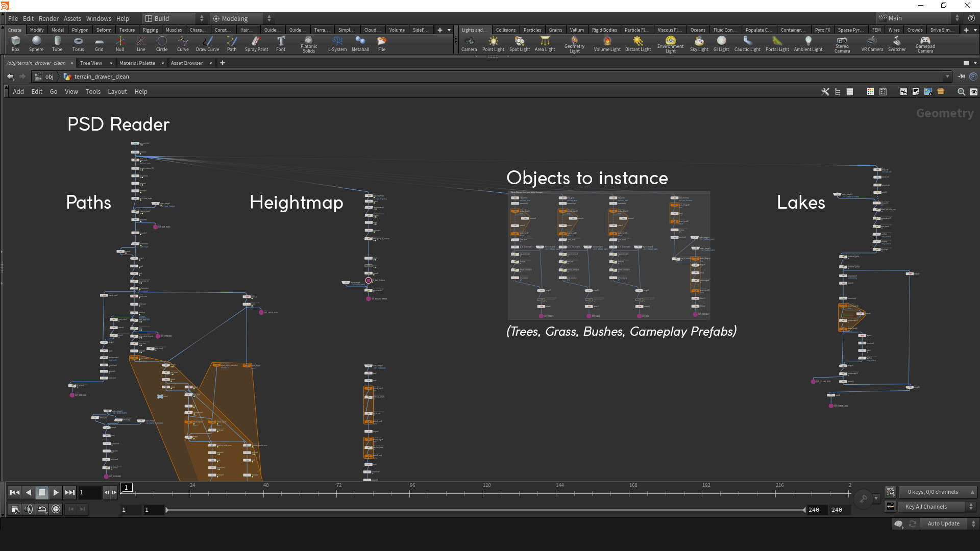Open the Platonic Solids shelf tool
Viewport: 980px width, 551px height.
[308, 43]
